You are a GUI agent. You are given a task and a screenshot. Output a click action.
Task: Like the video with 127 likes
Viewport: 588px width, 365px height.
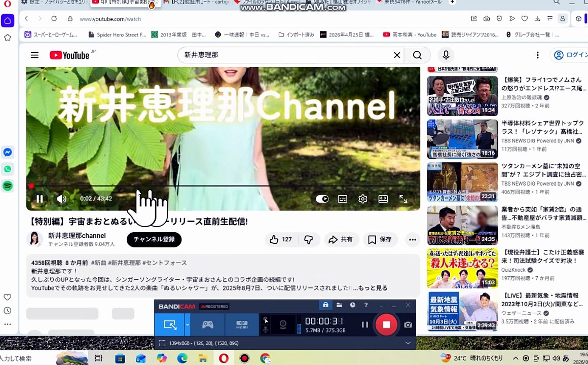(x=281, y=239)
